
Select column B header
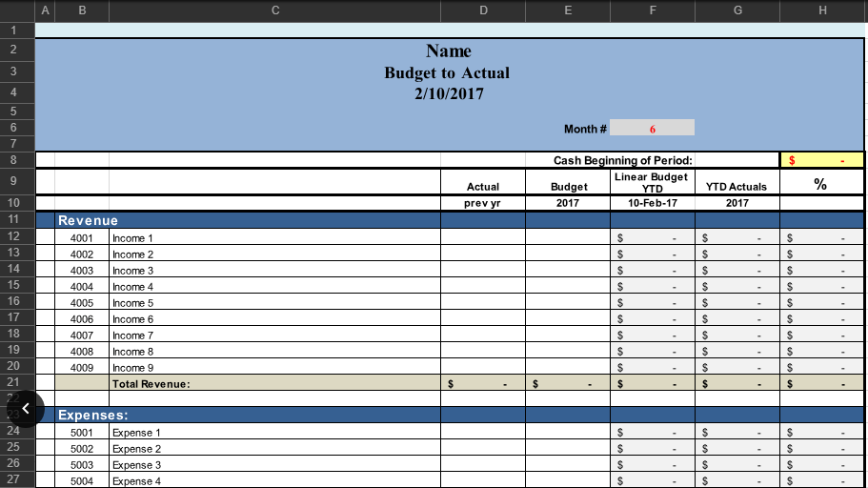tap(82, 10)
